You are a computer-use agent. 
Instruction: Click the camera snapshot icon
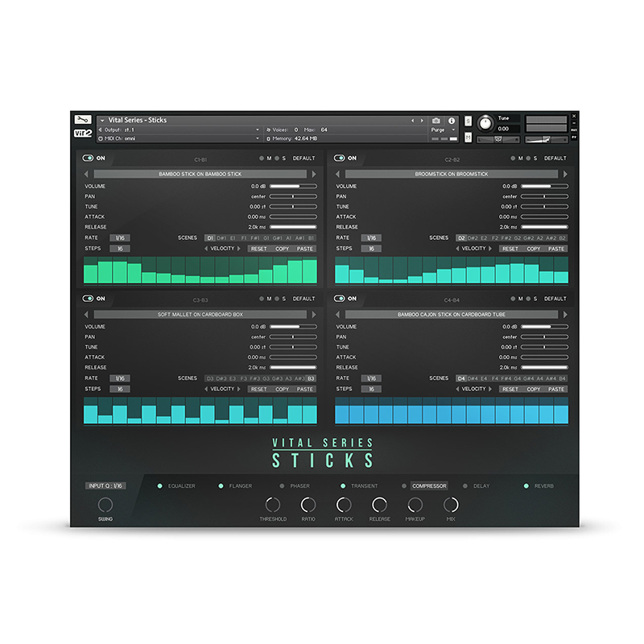(436, 120)
